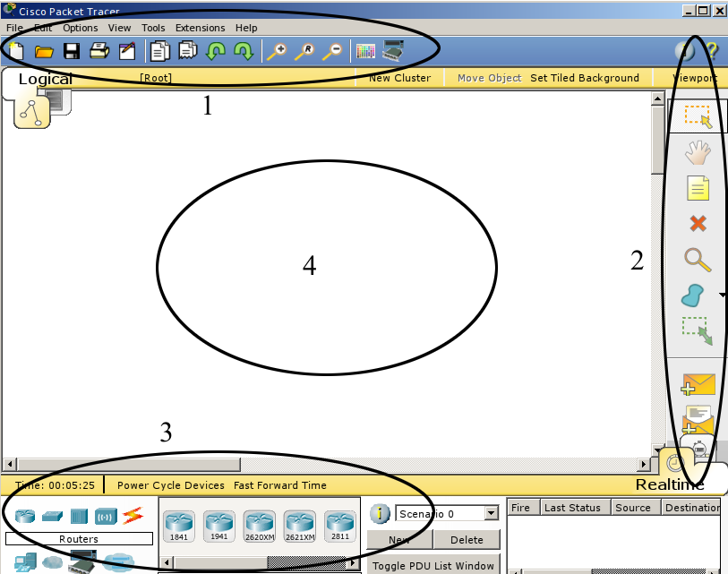Open a file with the folder icon
Screen dimensions: 728x574
coord(44,51)
